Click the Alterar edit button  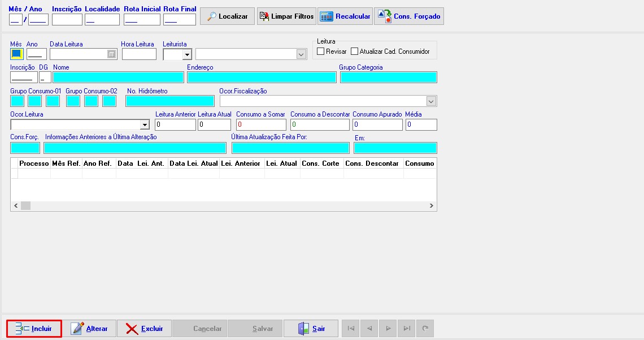coord(89,329)
